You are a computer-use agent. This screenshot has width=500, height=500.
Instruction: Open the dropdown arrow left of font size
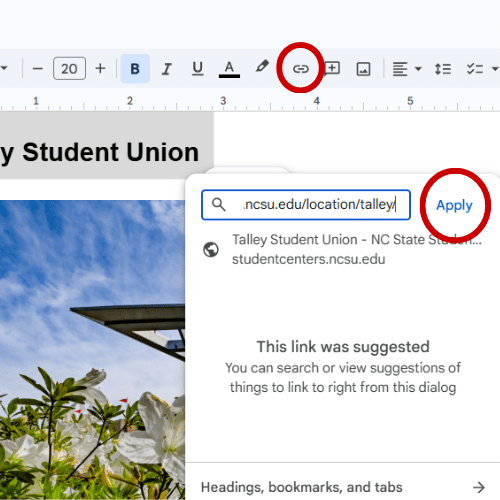click(4, 68)
